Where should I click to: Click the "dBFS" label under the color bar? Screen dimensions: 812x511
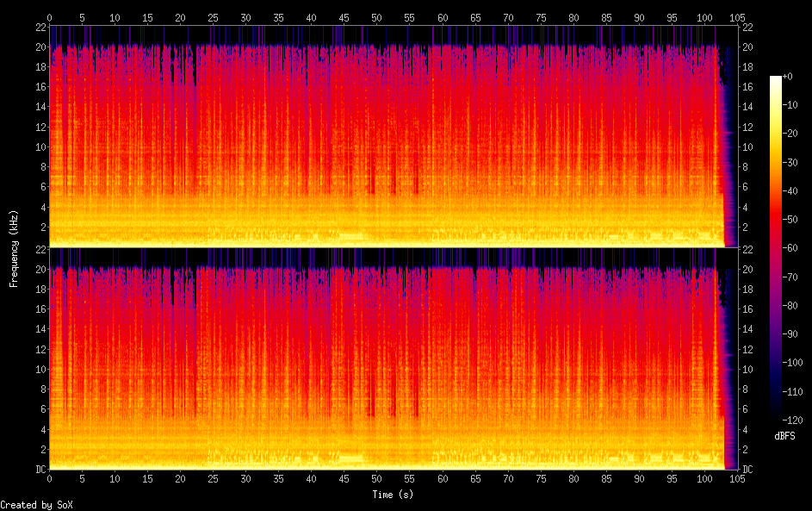784,436
